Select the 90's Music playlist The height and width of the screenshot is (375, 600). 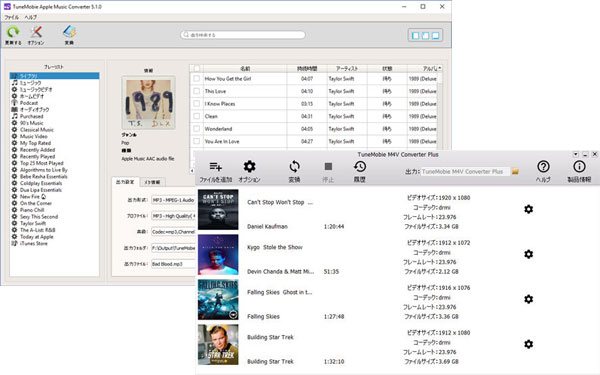32,123
